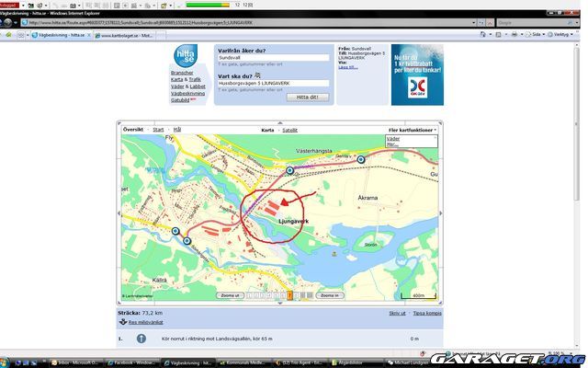Click the 'Skriv ut' link
The image size is (588, 368).
coord(396,314)
